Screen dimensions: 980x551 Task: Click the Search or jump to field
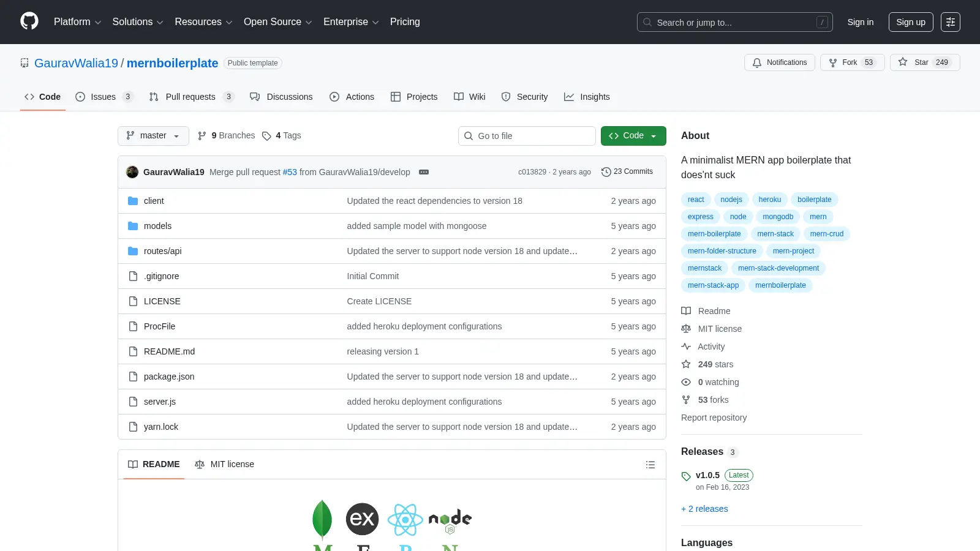pos(735,22)
